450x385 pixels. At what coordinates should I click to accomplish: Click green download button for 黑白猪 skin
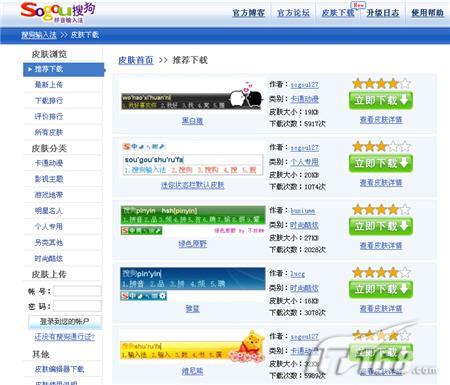click(x=381, y=100)
